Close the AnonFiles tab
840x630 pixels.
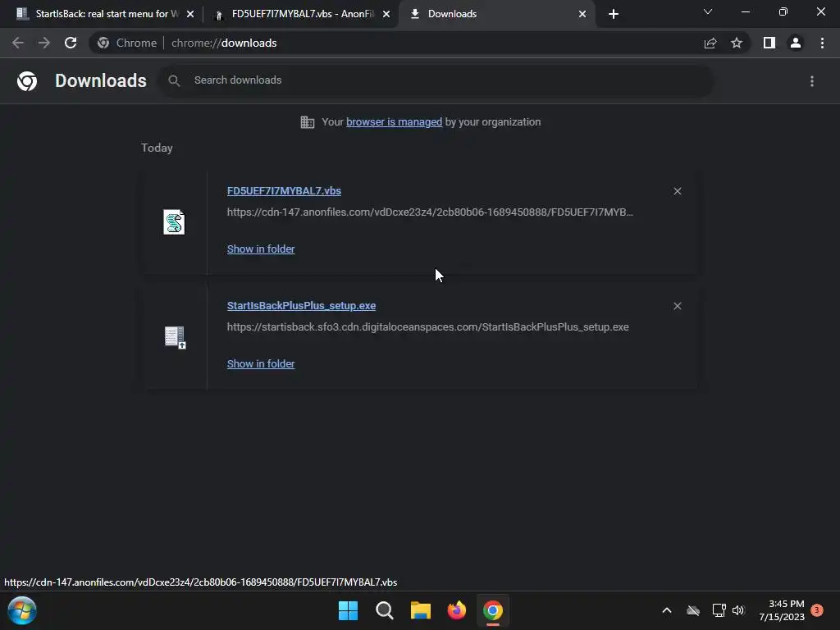386,14
